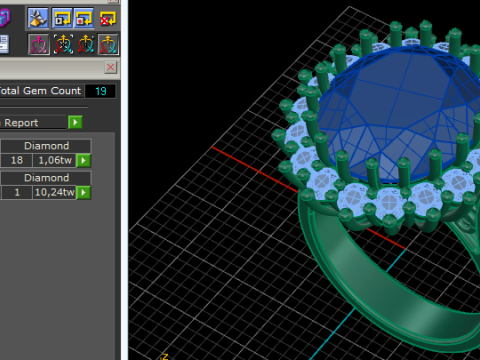
Task: Click the gem-and-tool icon in the top toolbar
Action: [38, 18]
